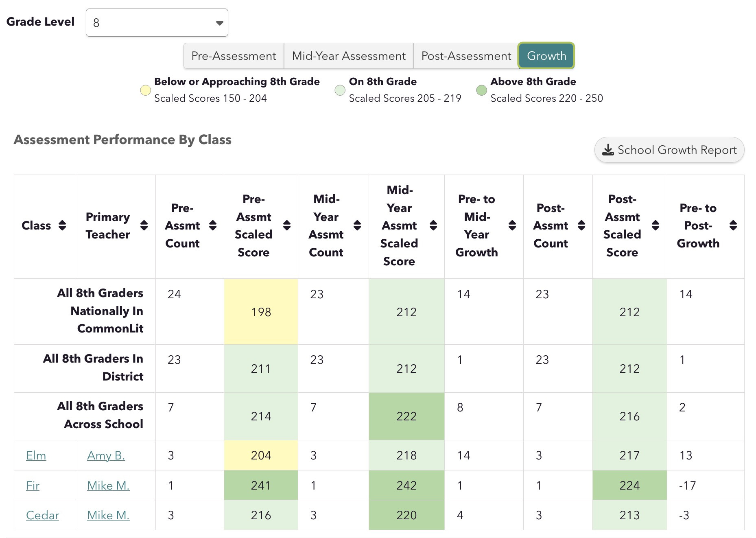This screenshot has width=756, height=538.
Task: Switch to Pre-Assessment tab
Action: click(234, 56)
